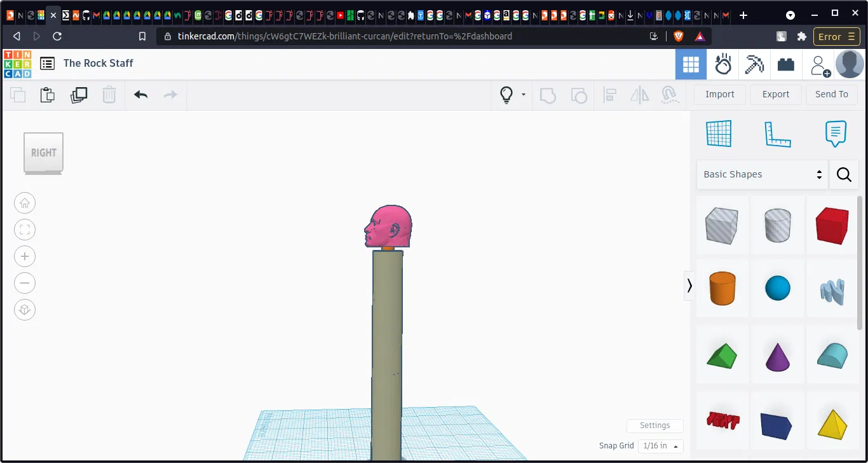
Task: Switch to Bricks mode
Action: tap(786, 64)
